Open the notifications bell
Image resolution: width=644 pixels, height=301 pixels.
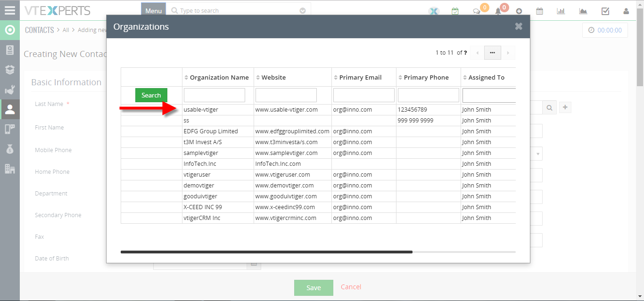(498, 11)
